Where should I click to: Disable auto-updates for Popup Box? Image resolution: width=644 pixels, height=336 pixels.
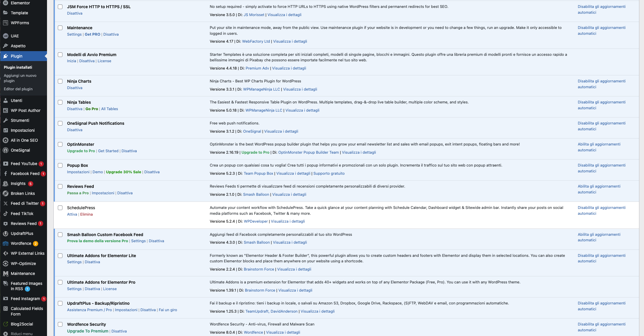[602, 168]
